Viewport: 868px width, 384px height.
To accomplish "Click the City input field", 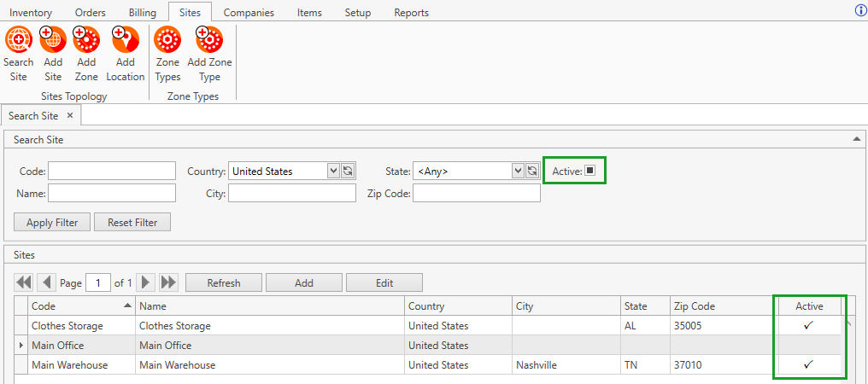I will 292,193.
